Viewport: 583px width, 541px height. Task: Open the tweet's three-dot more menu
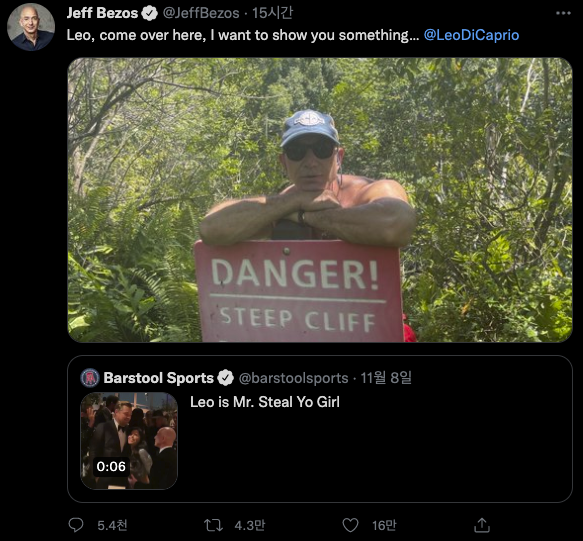pyautogui.click(x=563, y=13)
